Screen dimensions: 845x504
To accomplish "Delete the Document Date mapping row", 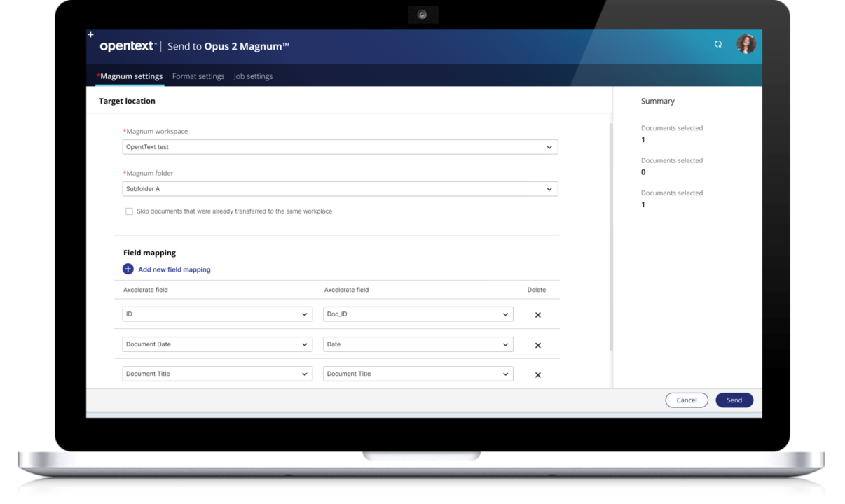I will pyautogui.click(x=538, y=345).
